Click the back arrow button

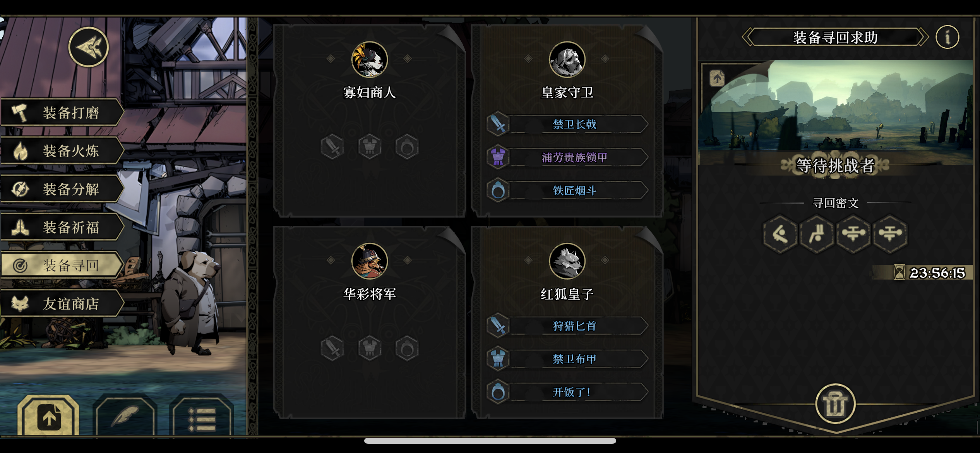pyautogui.click(x=89, y=47)
